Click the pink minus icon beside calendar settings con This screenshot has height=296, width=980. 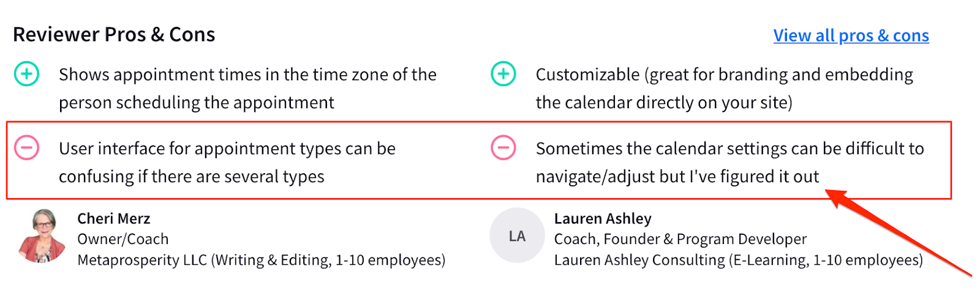503,149
